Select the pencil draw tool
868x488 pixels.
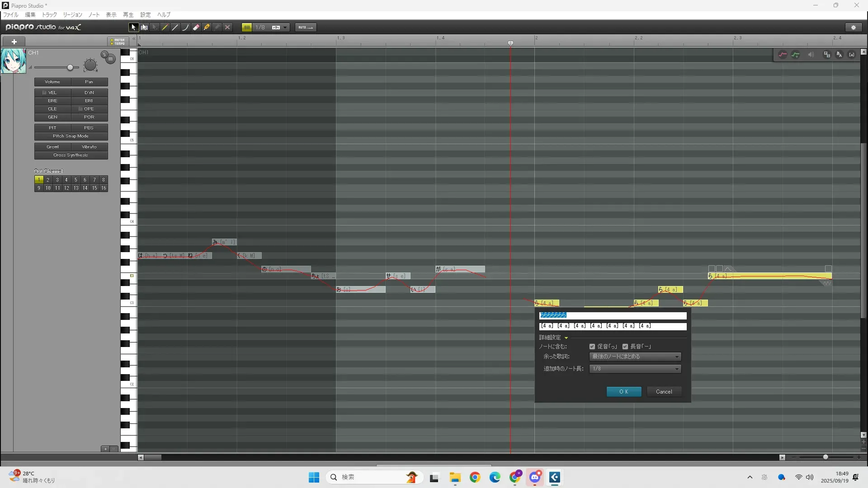pos(165,28)
